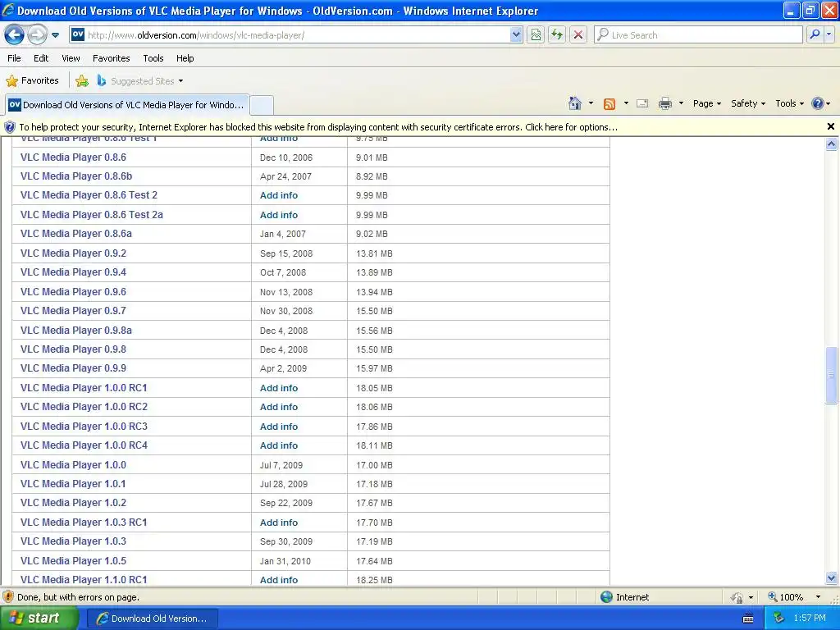Click the Internet security zone indicator
840x630 pixels.
tap(624, 597)
